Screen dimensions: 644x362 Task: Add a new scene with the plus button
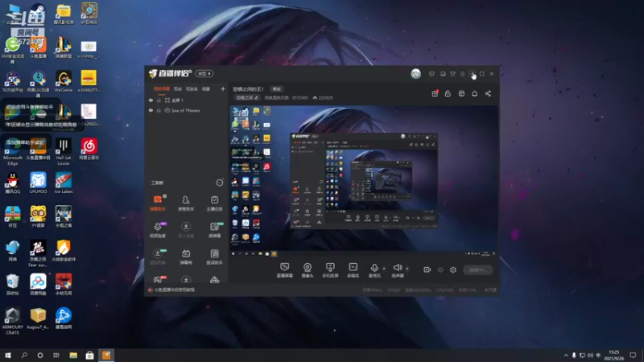223,88
